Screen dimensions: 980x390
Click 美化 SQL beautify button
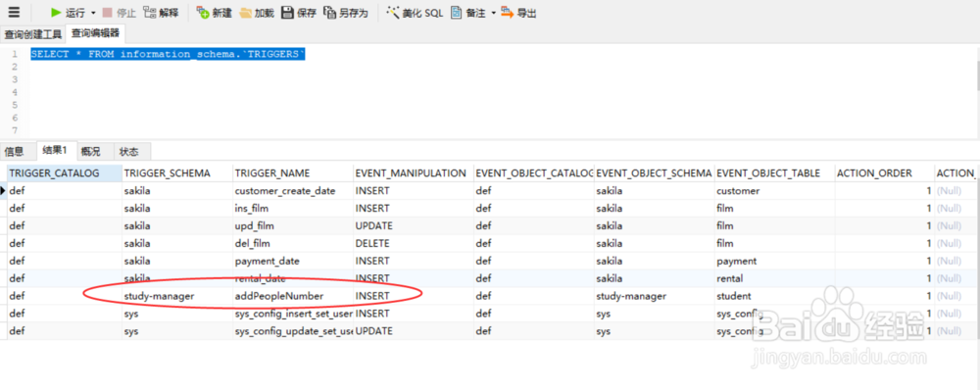[415, 13]
